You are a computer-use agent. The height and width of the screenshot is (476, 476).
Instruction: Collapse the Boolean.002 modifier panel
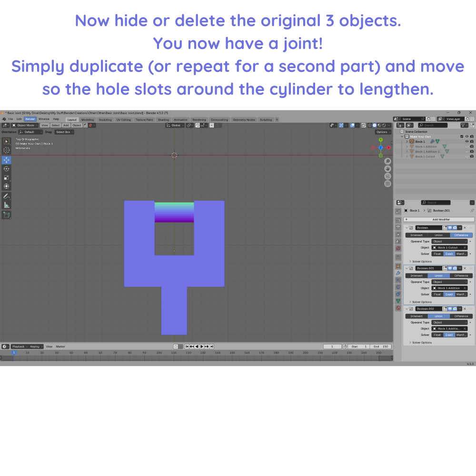[x=407, y=309]
